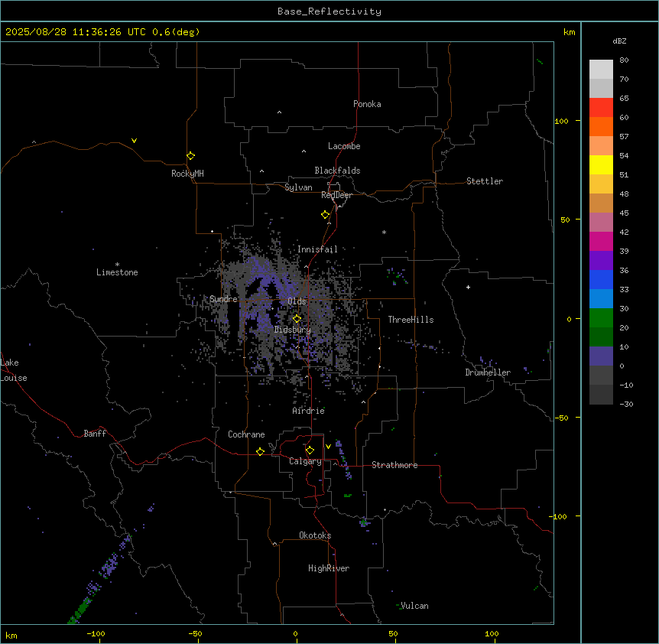Click the Lacombe city label
This screenshot has width=659, height=644.
344,146
